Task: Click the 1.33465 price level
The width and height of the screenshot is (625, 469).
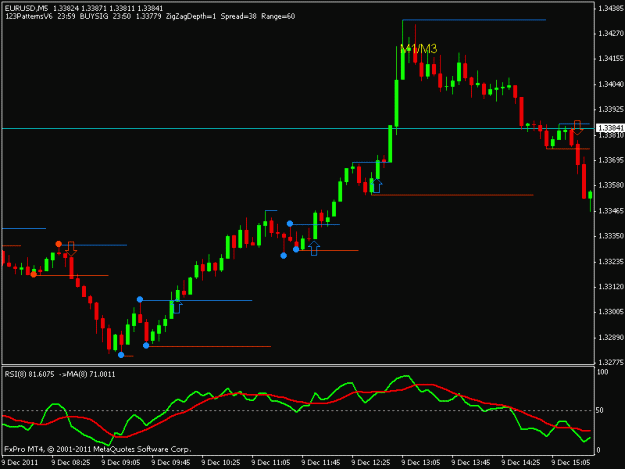Action: click(x=611, y=211)
